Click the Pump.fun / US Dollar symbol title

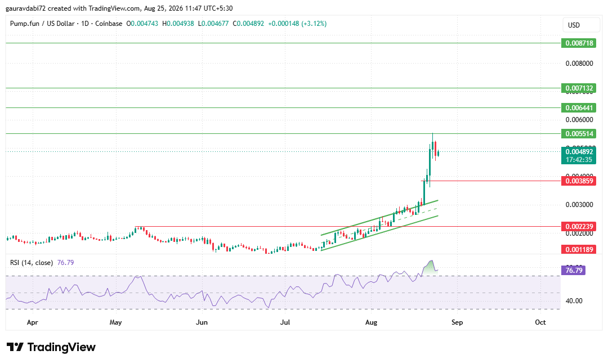[x=42, y=24]
